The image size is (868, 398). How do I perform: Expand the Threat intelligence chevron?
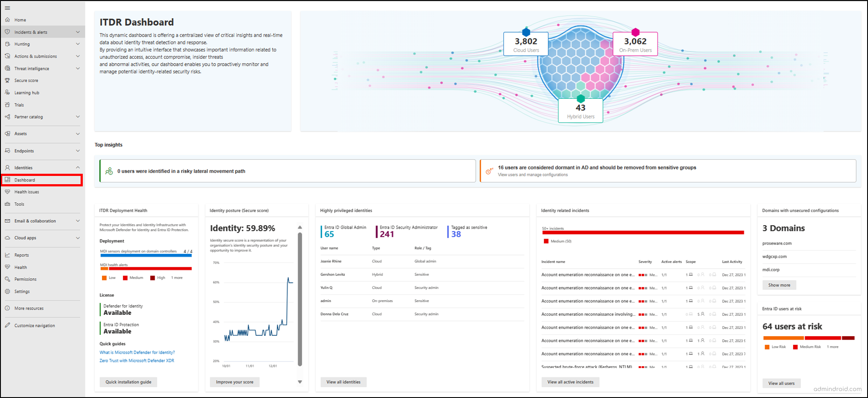pyautogui.click(x=78, y=68)
